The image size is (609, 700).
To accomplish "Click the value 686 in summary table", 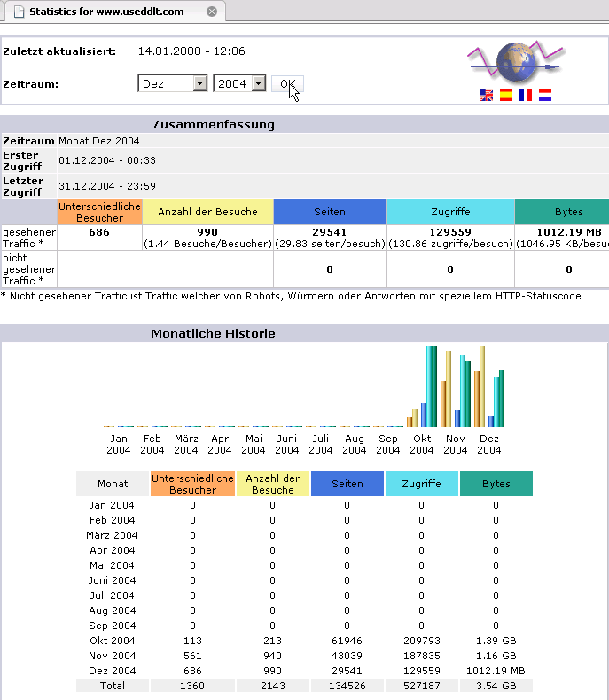I will point(99,232).
